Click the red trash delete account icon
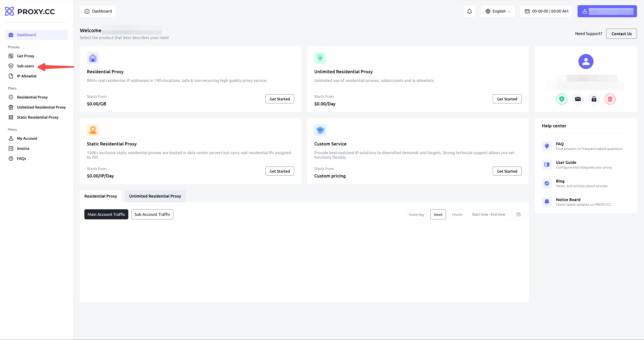 tap(610, 99)
